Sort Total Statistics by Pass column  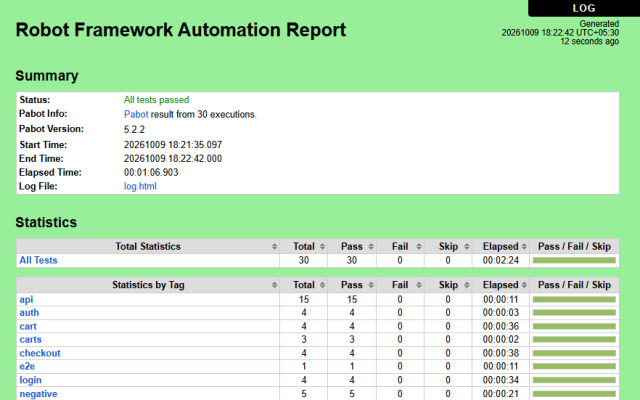(x=352, y=247)
